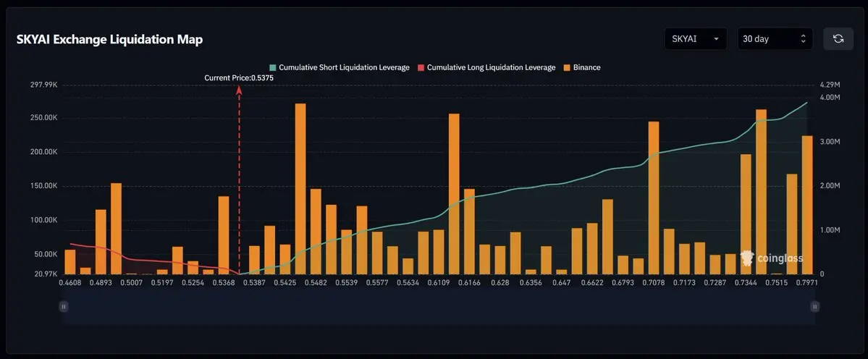Click the SKYAI Exchange Liquidation Map title
The image size is (868, 359).
(109, 39)
